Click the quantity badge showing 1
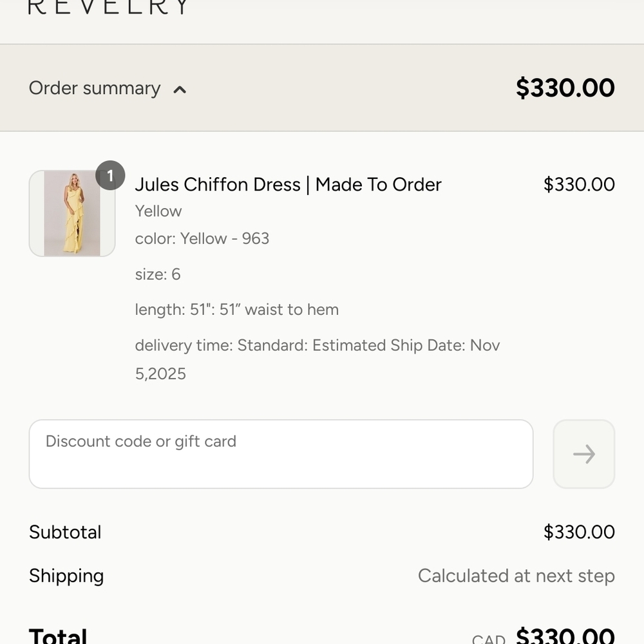 109,176
